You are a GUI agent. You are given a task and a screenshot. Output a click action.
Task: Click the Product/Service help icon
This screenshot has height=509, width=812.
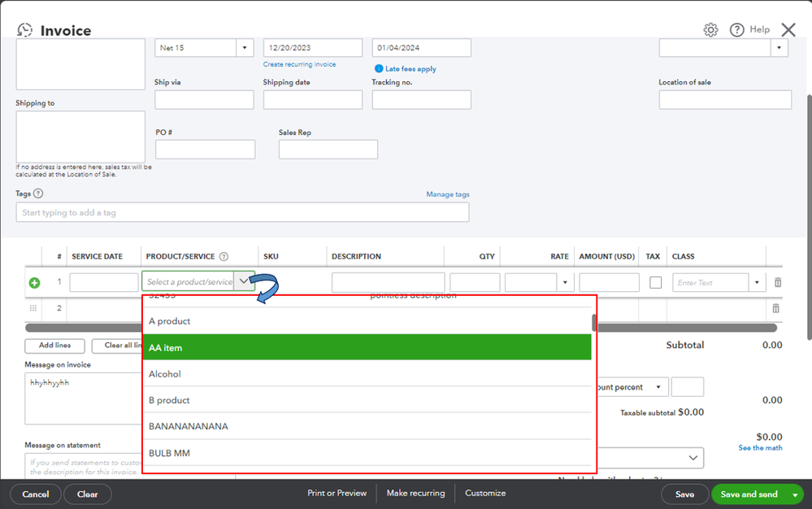[224, 256]
